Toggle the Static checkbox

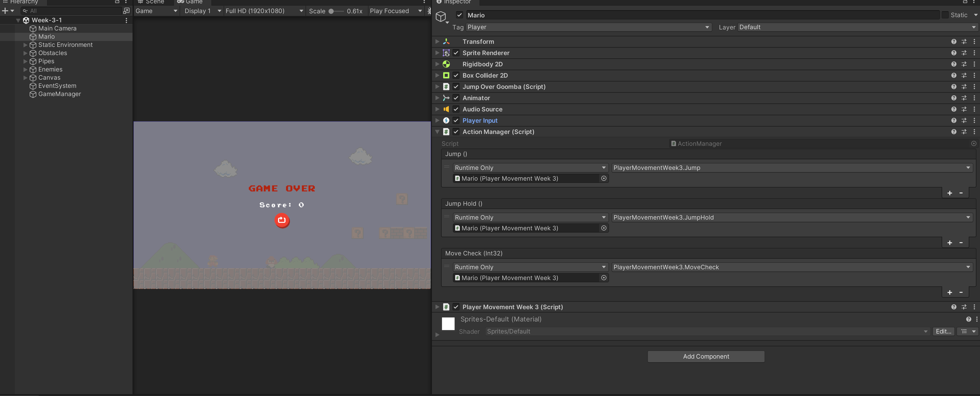click(x=945, y=15)
